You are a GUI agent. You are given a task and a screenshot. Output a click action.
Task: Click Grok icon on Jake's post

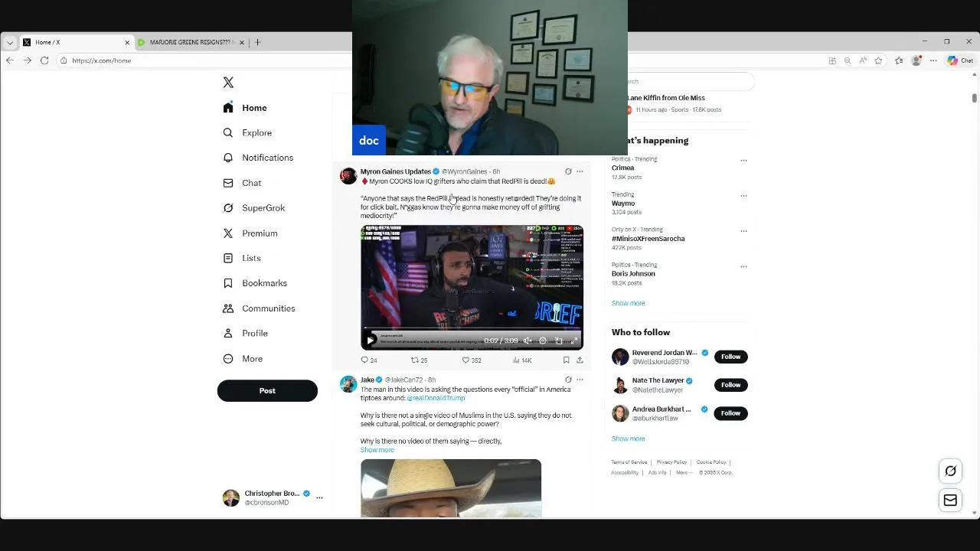pyautogui.click(x=568, y=380)
